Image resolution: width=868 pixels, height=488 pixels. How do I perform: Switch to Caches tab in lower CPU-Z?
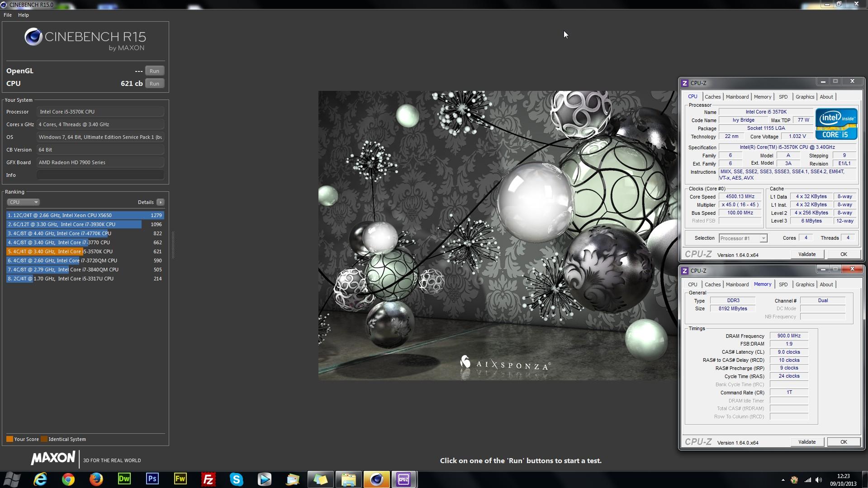(x=712, y=284)
